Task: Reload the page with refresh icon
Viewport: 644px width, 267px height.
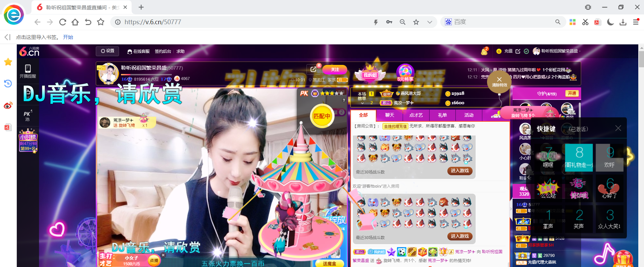Action: click(x=63, y=22)
